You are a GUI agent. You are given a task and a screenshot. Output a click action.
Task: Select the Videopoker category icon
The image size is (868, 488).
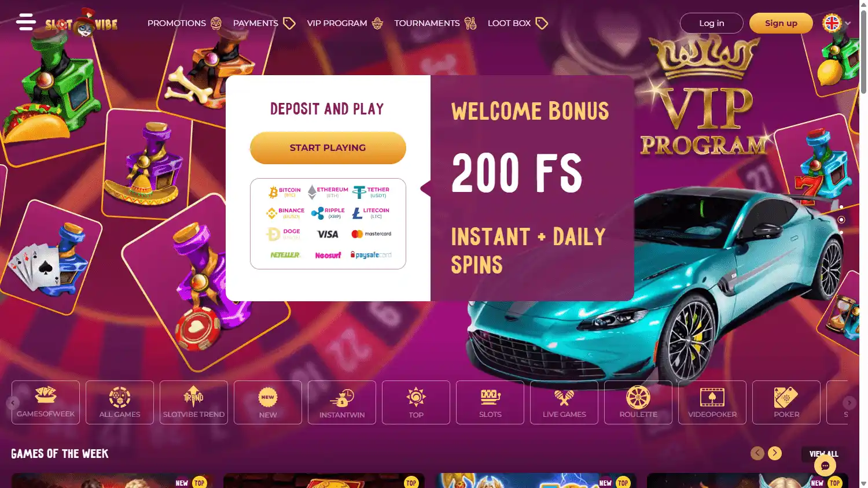712,397
